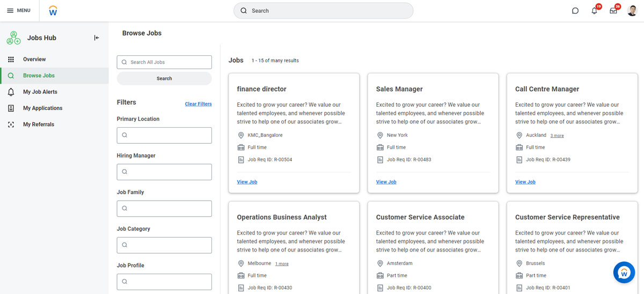Click magnifier icon in Search All Jobs

click(x=125, y=62)
